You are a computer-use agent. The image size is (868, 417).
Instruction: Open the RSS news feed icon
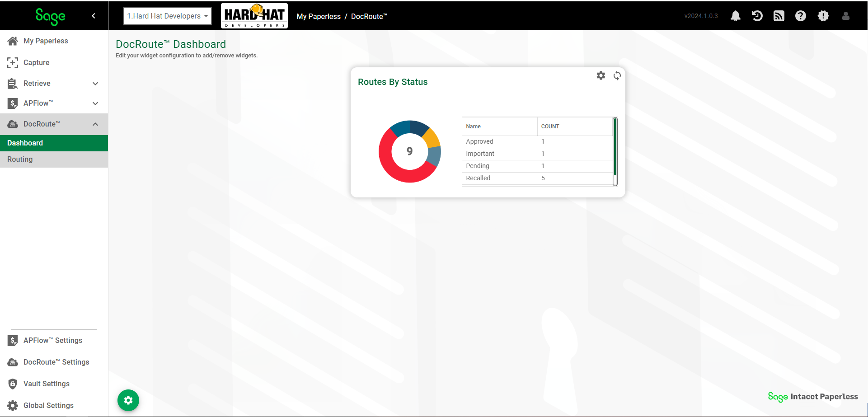pos(779,16)
